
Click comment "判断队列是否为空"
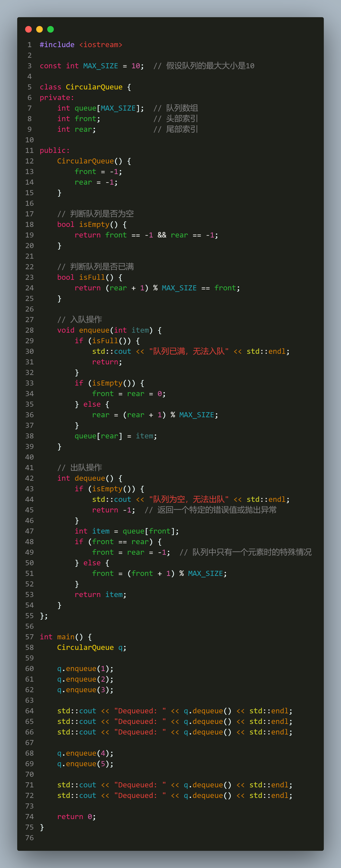click(102, 214)
